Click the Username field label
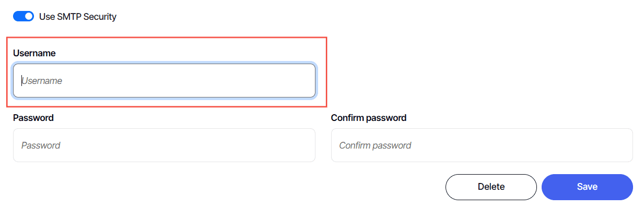This screenshot has height=208, width=644. pos(34,53)
